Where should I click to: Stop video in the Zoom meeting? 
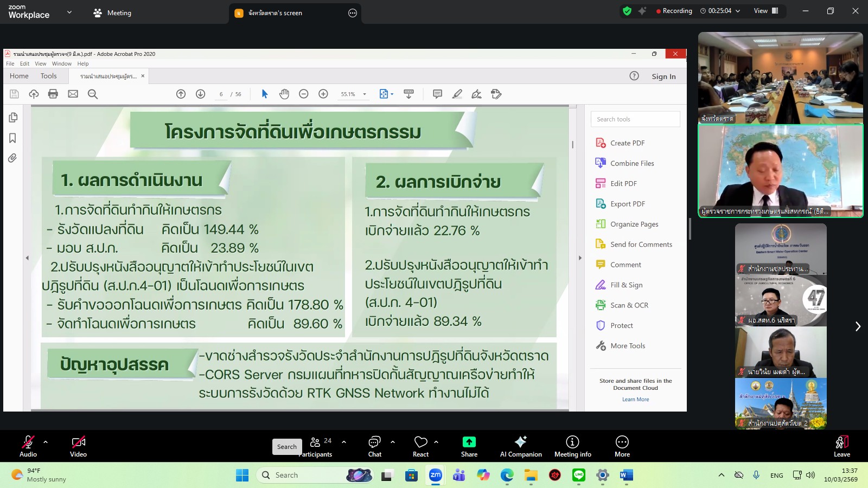[78, 446]
